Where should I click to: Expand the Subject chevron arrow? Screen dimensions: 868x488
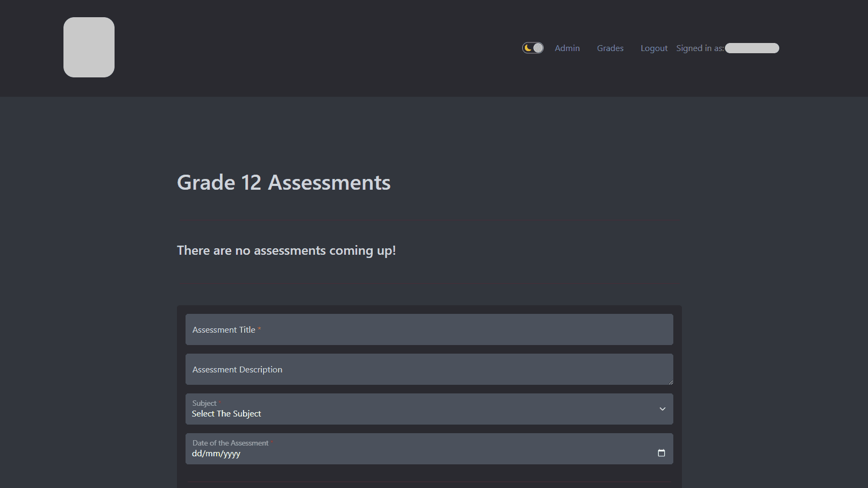pyautogui.click(x=662, y=409)
